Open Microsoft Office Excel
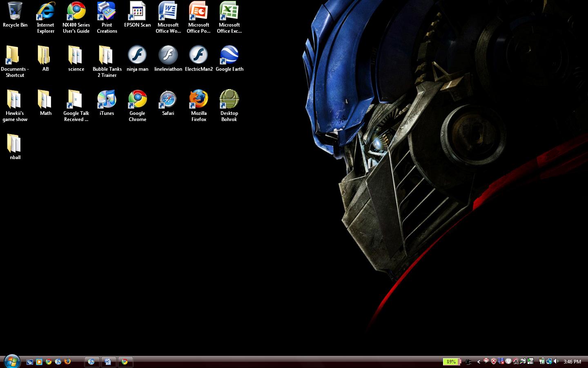This screenshot has height=368, width=588. [x=229, y=10]
